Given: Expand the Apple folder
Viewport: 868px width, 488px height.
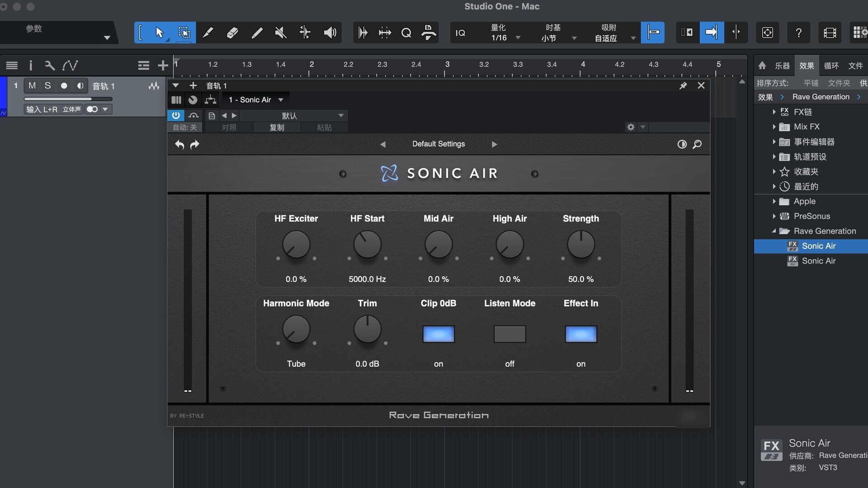Looking at the screenshot, I should 774,201.
